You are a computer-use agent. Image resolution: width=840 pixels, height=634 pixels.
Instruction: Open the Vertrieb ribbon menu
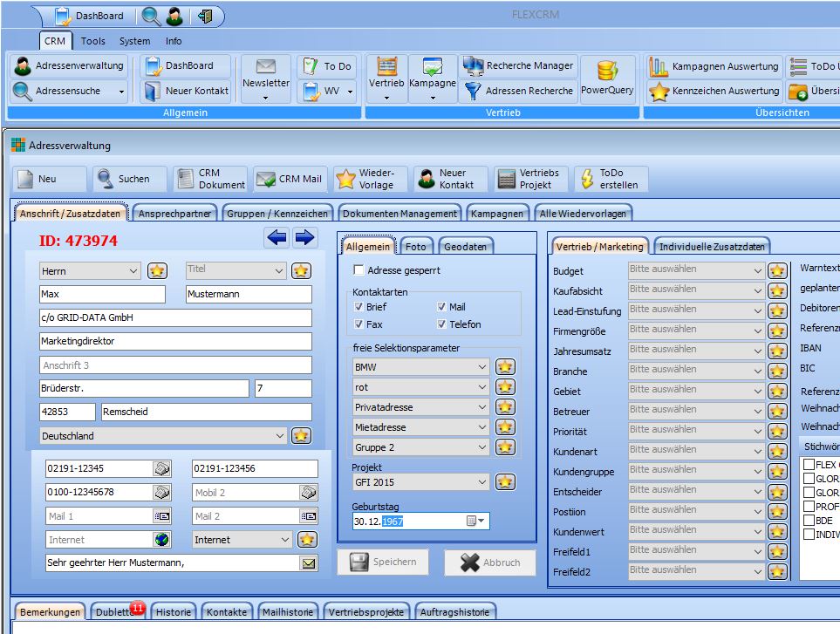[x=386, y=78]
